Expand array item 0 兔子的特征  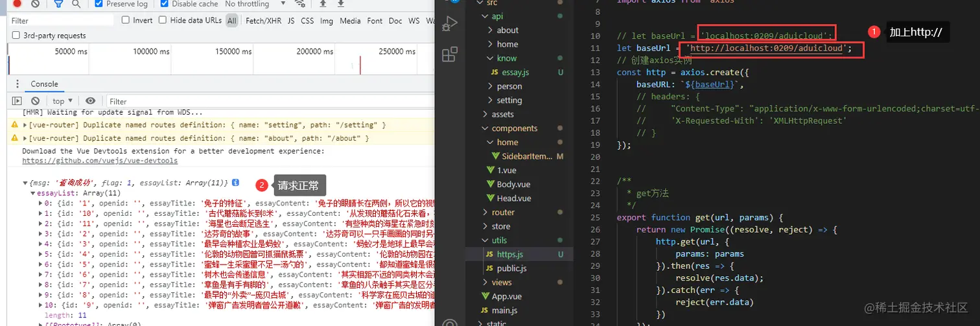click(41, 203)
